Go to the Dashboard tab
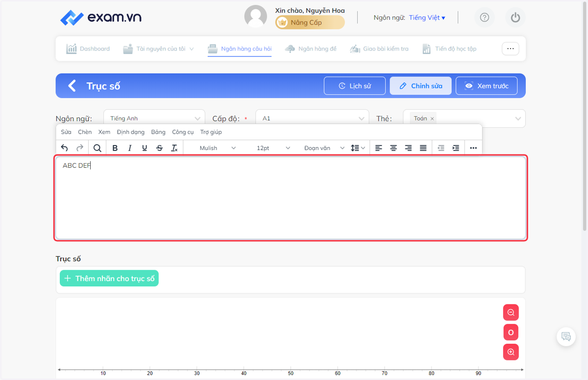The width and height of the screenshot is (588, 380). click(x=88, y=49)
